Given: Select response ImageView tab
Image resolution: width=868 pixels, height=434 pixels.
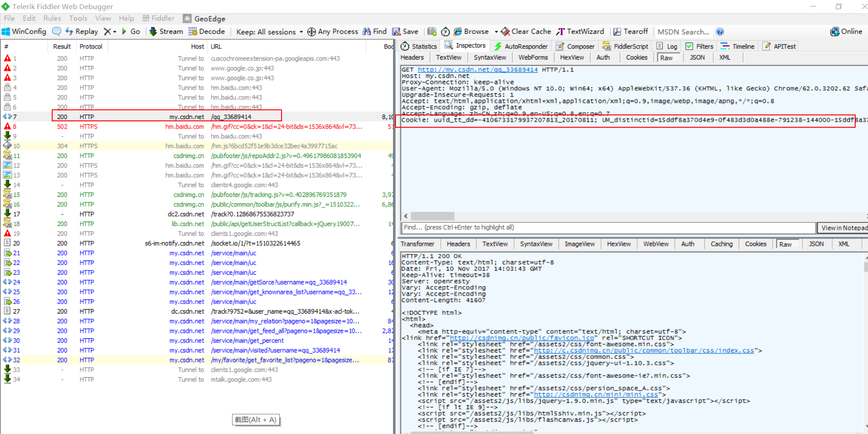Looking at the screenshot, I should click(580, 244).
